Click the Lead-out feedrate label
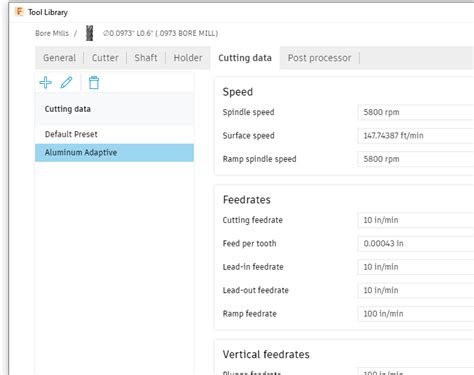Image resolution: width=474 pixels, height=375 pixels. click(x=255, y=290)
